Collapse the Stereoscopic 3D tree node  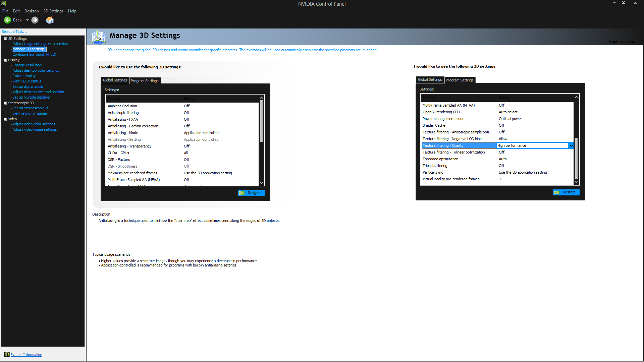5,103
